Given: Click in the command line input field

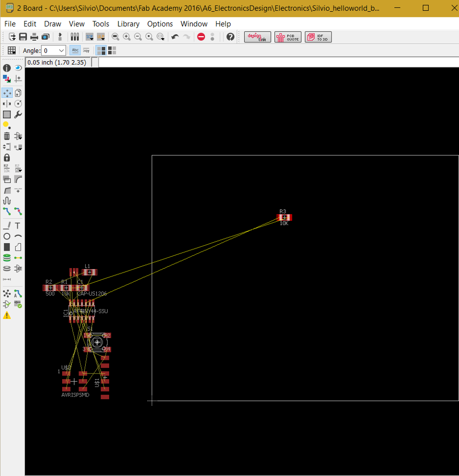Looking at the screenshot, I should (x=278, y=62).
